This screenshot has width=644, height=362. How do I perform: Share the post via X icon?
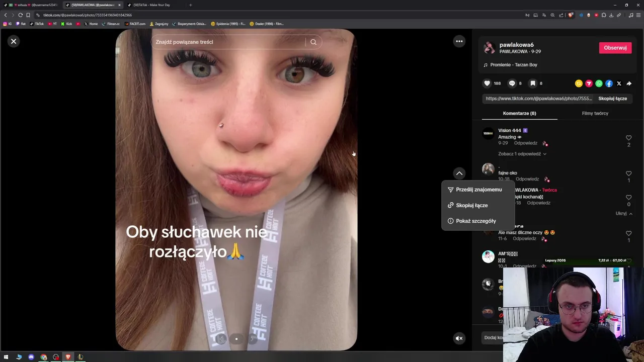point(619,83)
